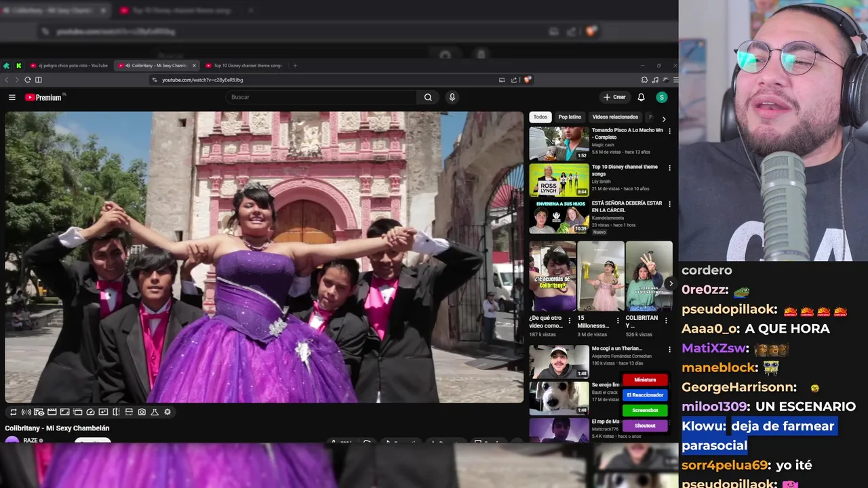Select the Todos filter chip

pyautogui.click(x=540, y=117)
